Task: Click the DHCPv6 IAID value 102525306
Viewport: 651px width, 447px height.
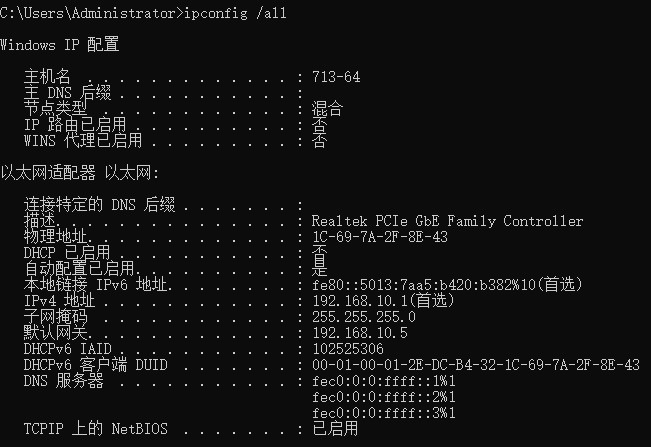Action: coord(347,349)
